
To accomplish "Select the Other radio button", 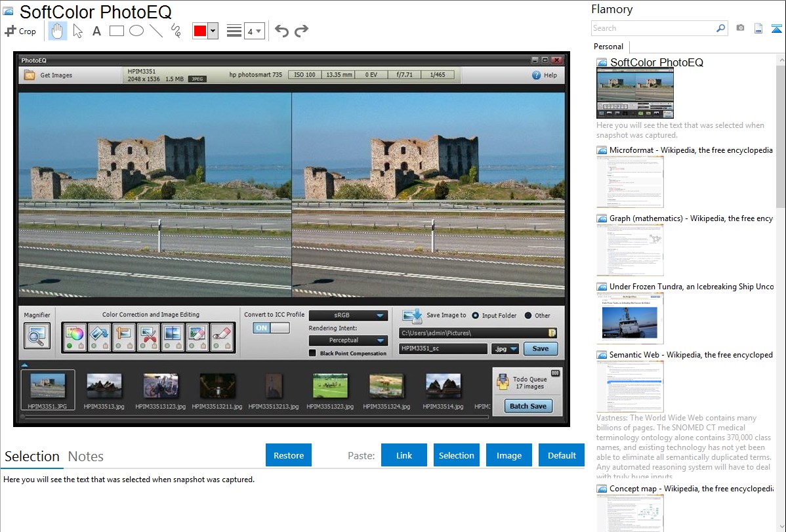I will click(528, 316).
